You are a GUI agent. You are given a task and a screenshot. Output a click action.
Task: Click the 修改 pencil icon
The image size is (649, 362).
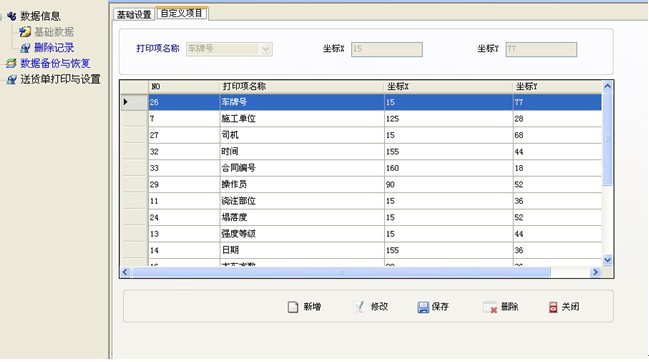tap(359, 307)
